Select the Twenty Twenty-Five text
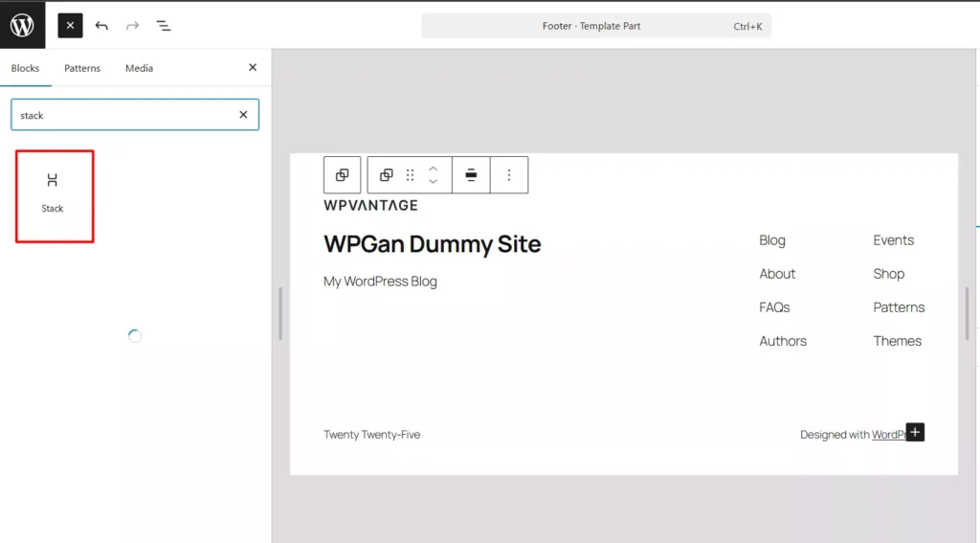 tap(372, 435)
